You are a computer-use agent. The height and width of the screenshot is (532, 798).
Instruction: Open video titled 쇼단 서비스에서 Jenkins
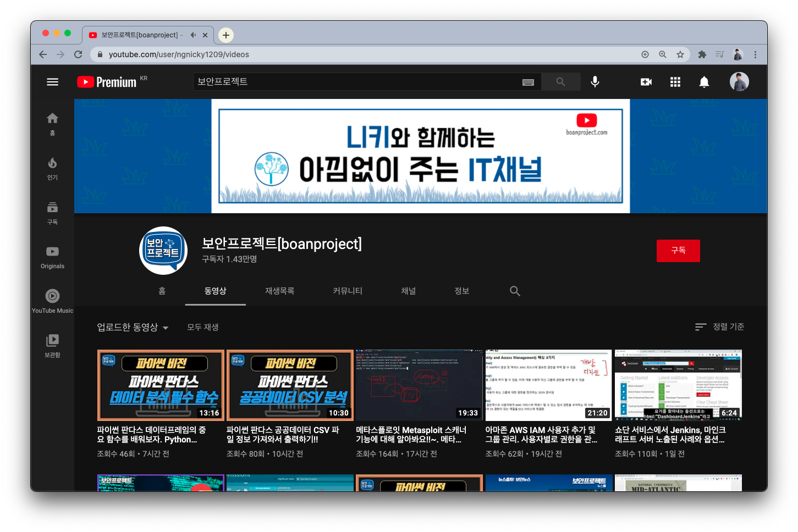point(670,435)
